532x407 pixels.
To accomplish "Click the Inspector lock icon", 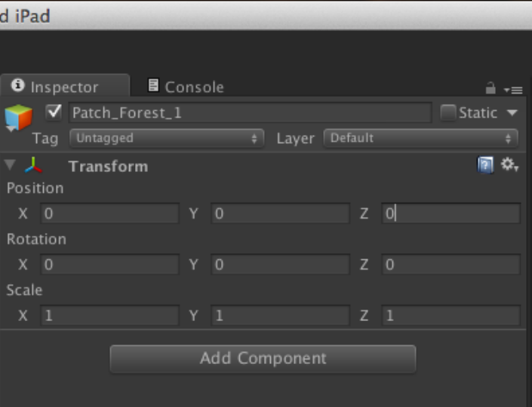I will [x=490, y=89].
